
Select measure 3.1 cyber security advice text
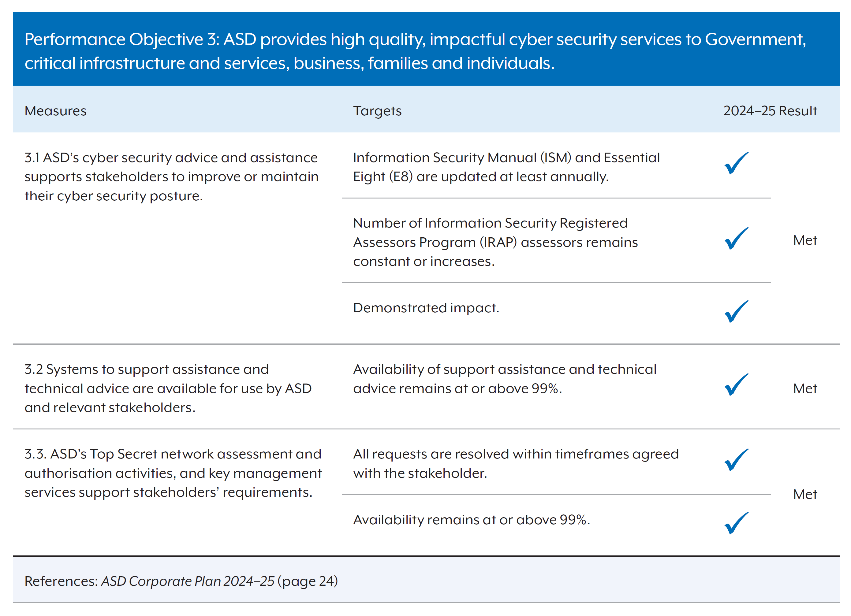tap(171, 177)
